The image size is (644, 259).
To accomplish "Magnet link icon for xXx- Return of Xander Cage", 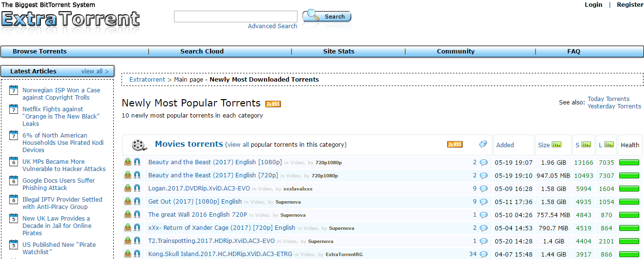I will pos(137,228).
